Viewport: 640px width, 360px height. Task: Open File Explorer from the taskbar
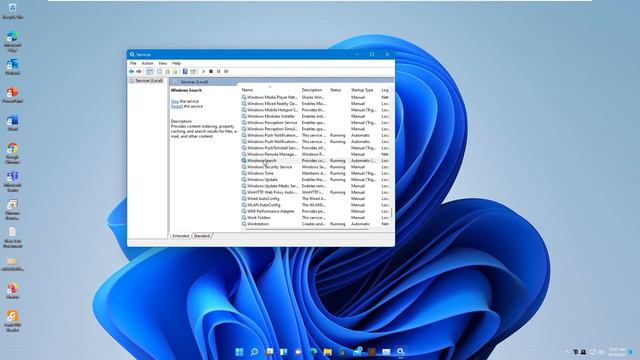[x=328, y=352]
